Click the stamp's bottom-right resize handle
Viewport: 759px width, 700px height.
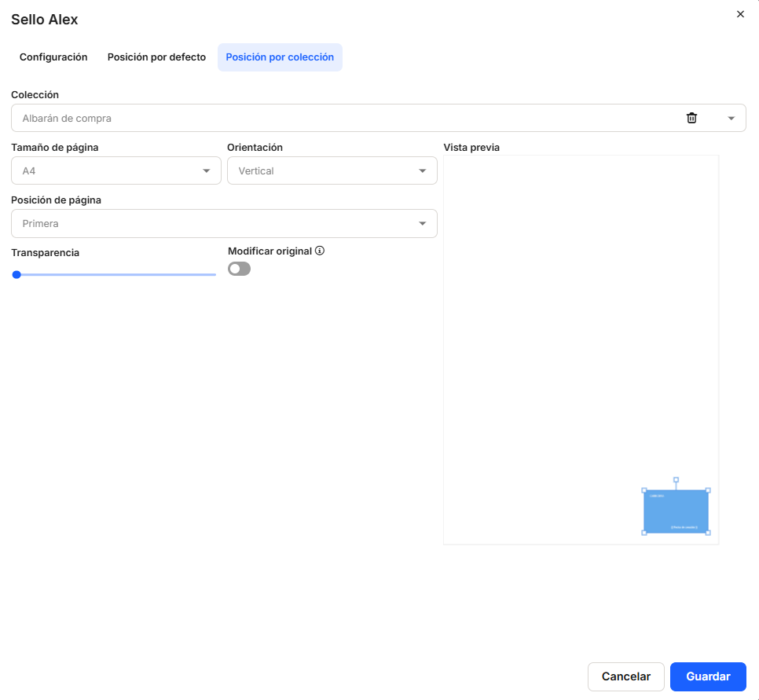click(x=708, y=533)
